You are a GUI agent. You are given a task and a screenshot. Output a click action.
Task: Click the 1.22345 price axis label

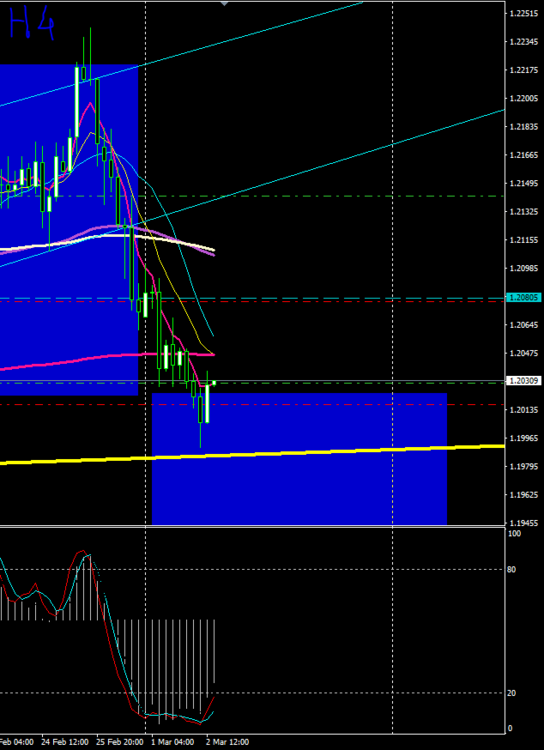click(x=524, y=42)
